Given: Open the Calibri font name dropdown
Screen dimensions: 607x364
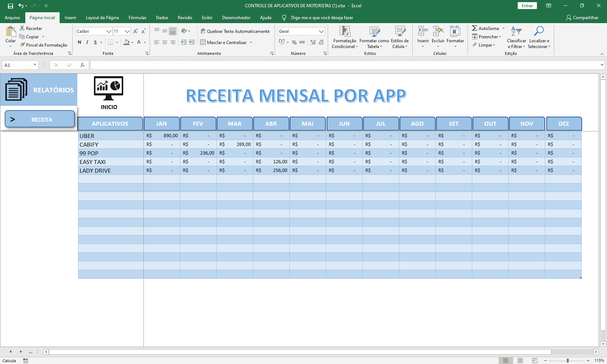Looking at the screenshot, I should pyautogui.click(x=109, y=31).
